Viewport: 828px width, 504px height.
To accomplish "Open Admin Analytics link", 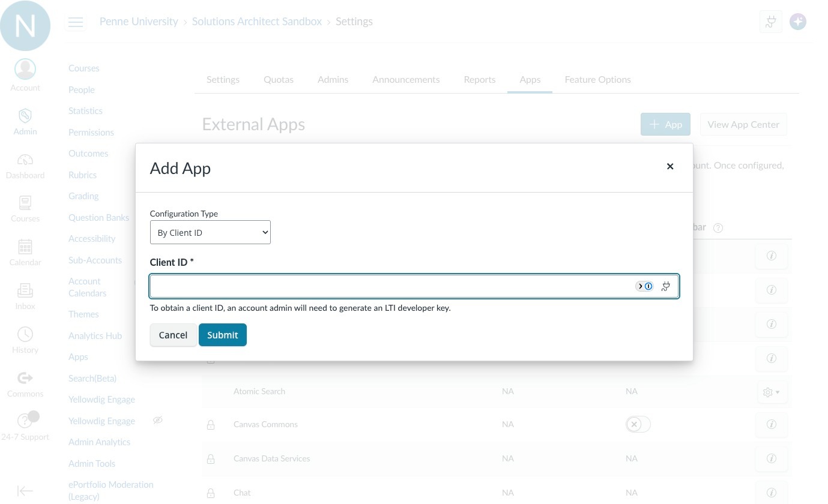I will 99,442.
